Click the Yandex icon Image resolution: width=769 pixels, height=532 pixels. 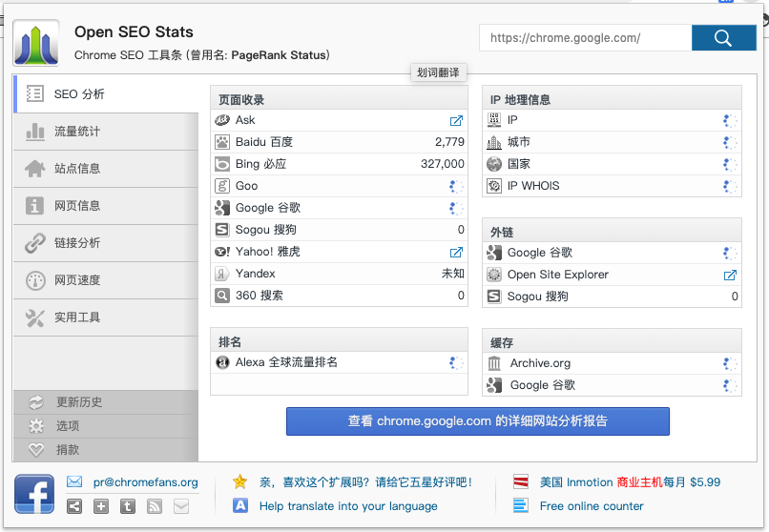[x=222, y=274]
